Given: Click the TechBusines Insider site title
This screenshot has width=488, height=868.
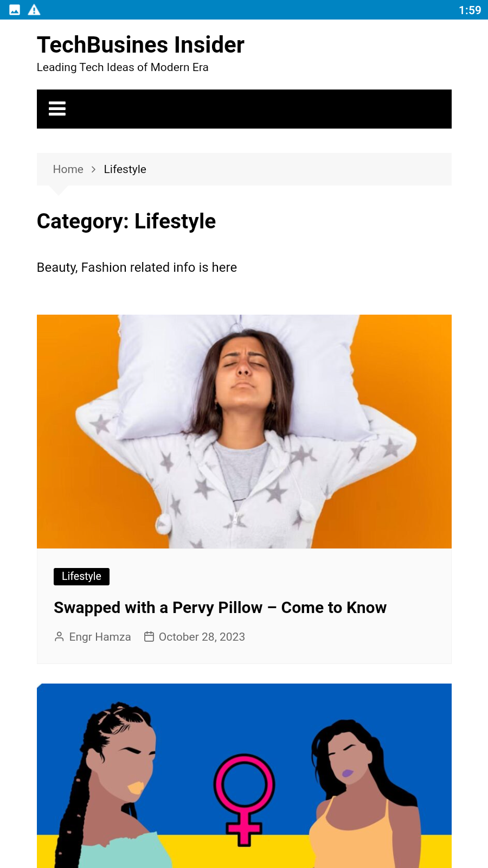Looking at the screenshot, I should tap(140, 45).
